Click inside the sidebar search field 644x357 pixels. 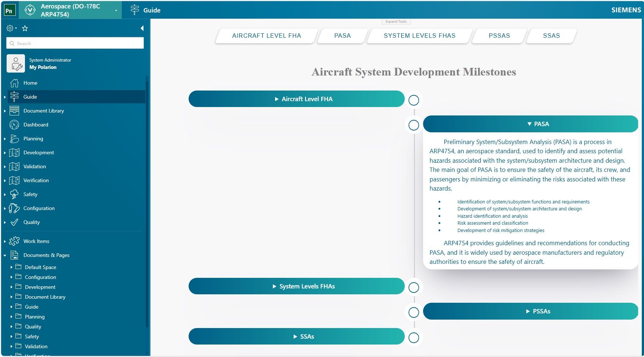(75, 43)
